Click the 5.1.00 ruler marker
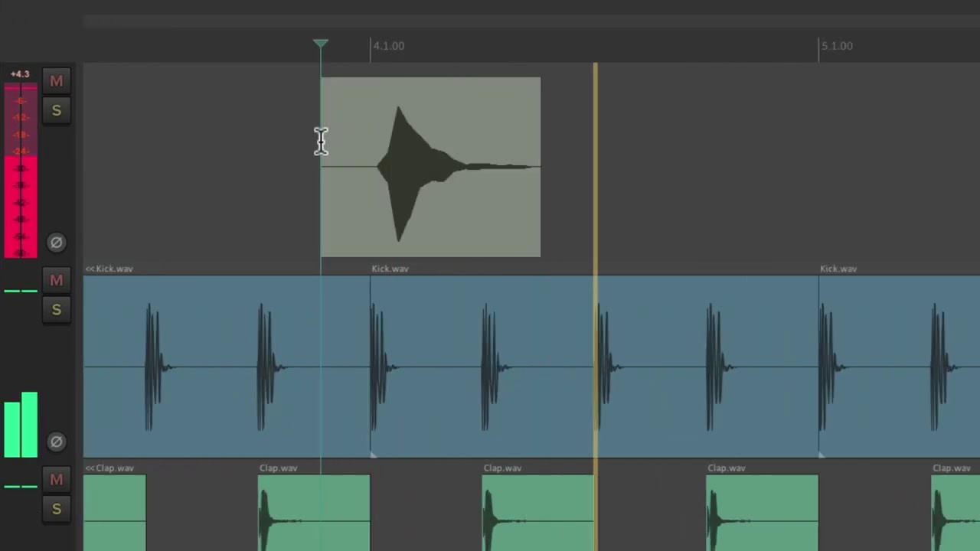Image resolution: width=980 pixels, height=551 pixels. click(x=837, y=46)
